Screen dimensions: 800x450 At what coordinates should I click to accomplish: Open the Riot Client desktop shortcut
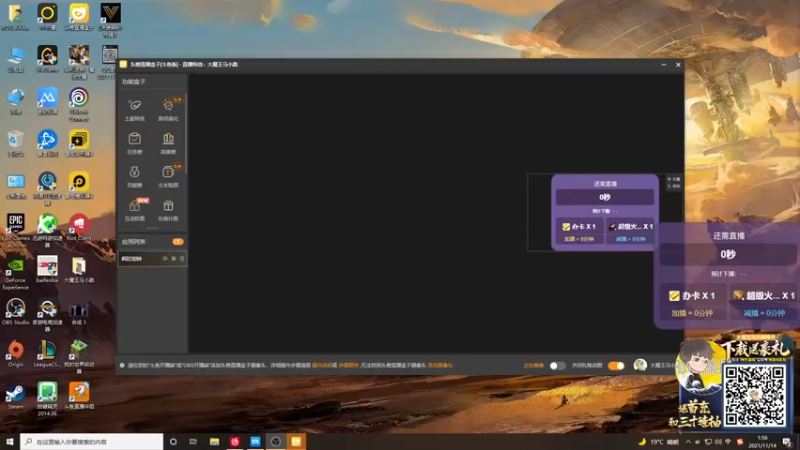79,227
